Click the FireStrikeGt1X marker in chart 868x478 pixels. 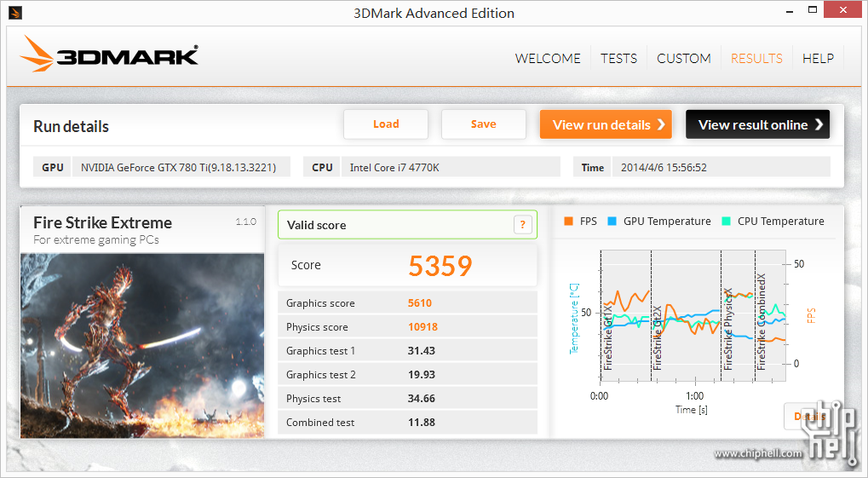click(x=608, y=337)
